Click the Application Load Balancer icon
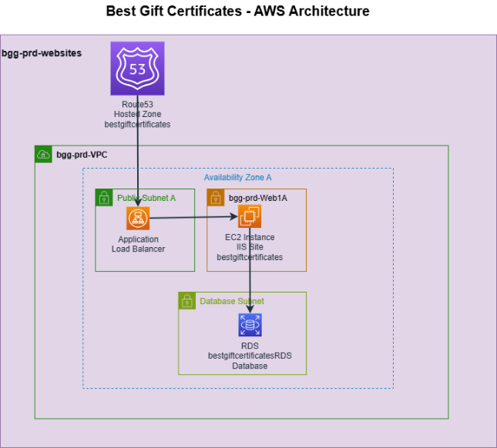The width and height of the screenshot is (497, 448). coord(138,218)
